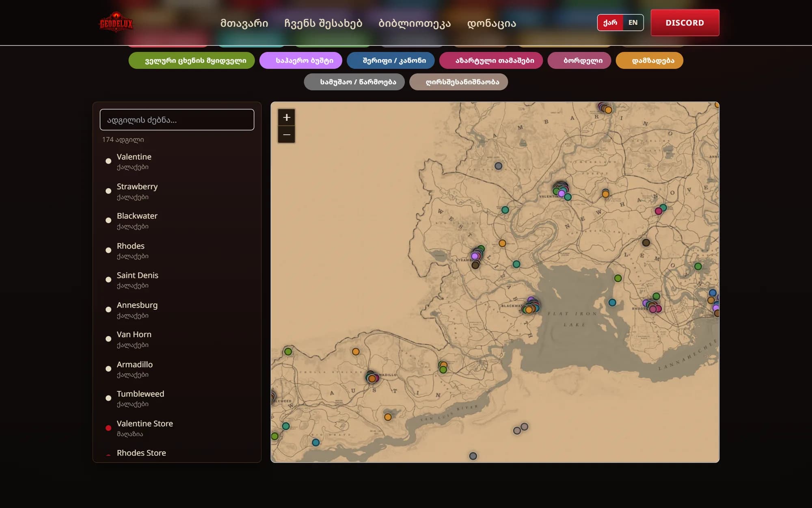Open the დონაცია page
Viewport: 812px width, 508px height.
point(492,23)
